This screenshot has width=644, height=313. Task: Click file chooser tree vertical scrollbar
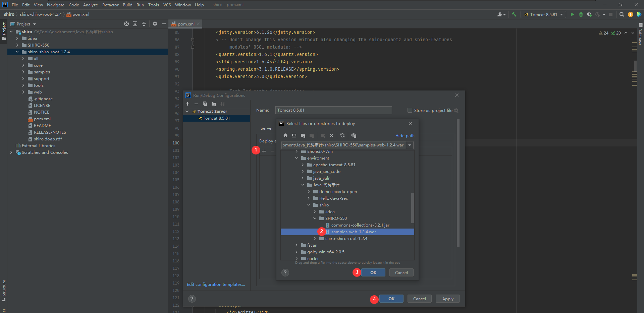412,208
